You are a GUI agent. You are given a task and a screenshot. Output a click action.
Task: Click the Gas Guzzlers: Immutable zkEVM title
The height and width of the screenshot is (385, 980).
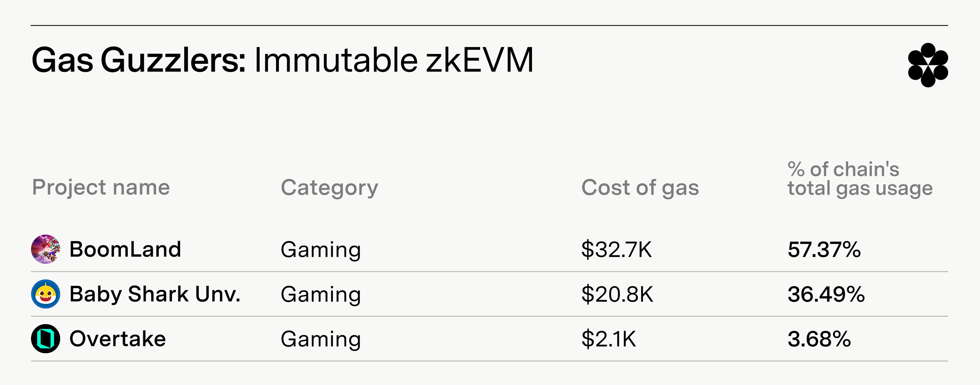283,60
